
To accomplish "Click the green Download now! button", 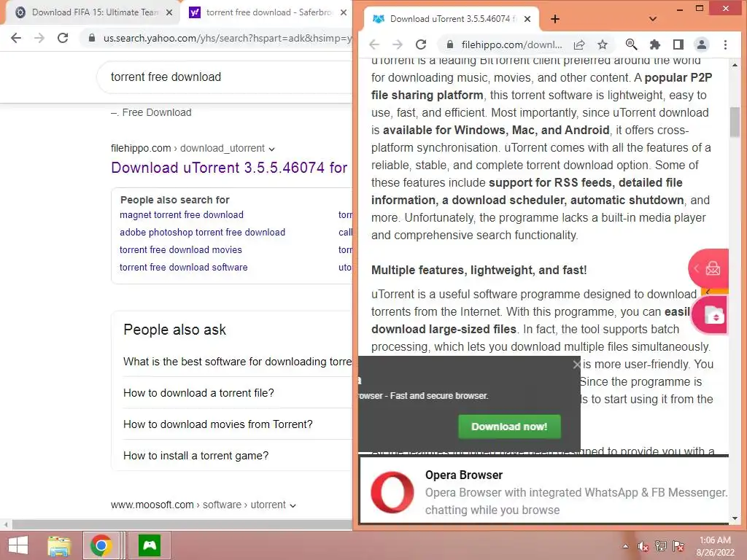I will click(509, 427).
